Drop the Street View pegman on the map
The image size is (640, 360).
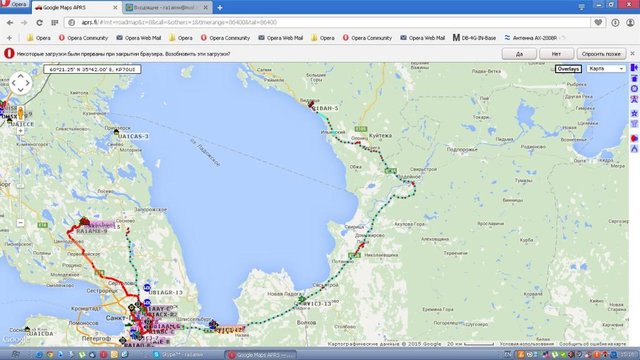coord(20,113)
